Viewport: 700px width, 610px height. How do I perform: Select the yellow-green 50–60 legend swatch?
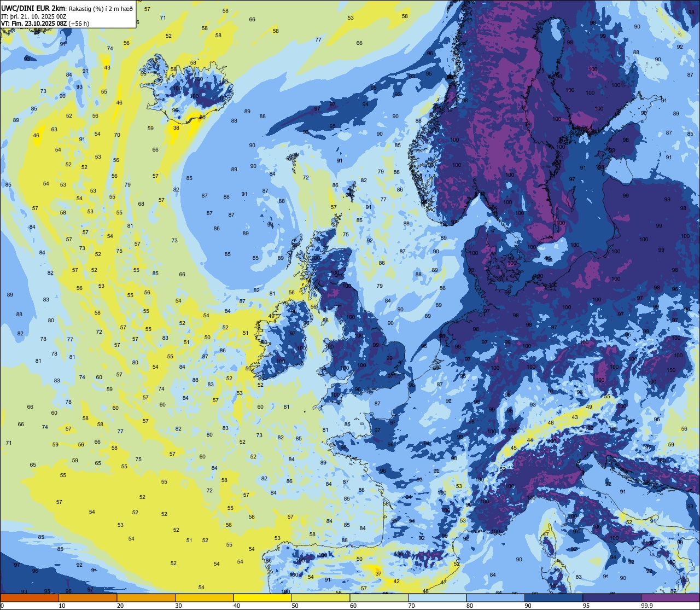click(320, 597)
